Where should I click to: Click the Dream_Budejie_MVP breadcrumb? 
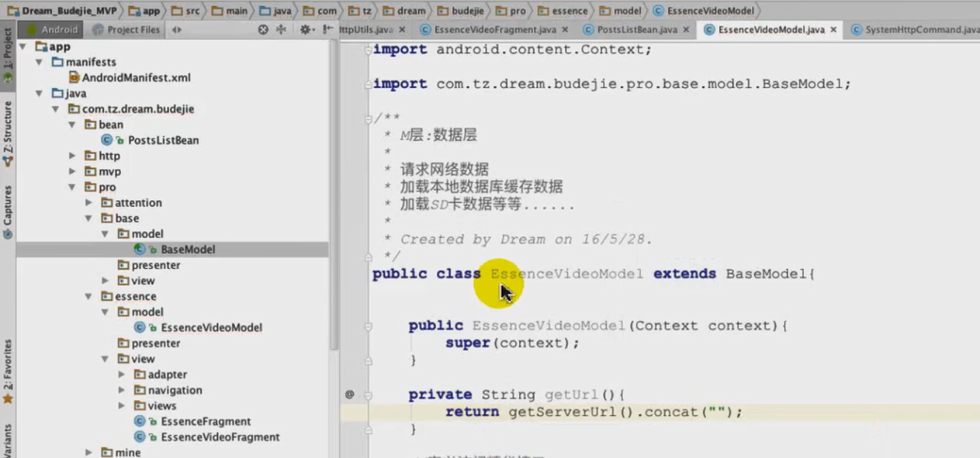[63, 11]
